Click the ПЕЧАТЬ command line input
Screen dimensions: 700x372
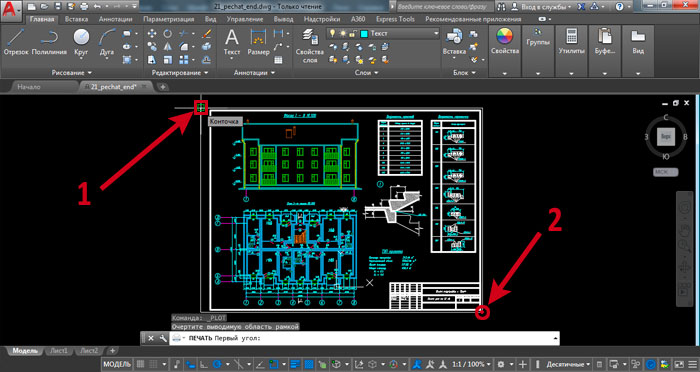(364, 338)
